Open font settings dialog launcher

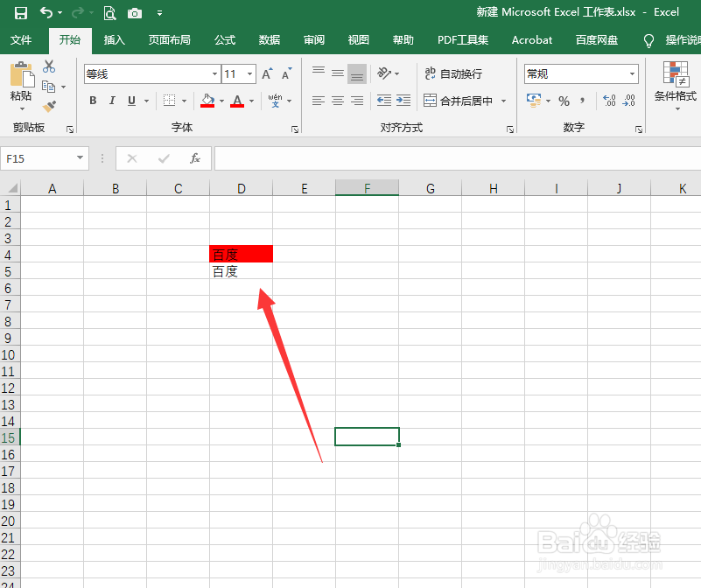[x=295, y=129]
